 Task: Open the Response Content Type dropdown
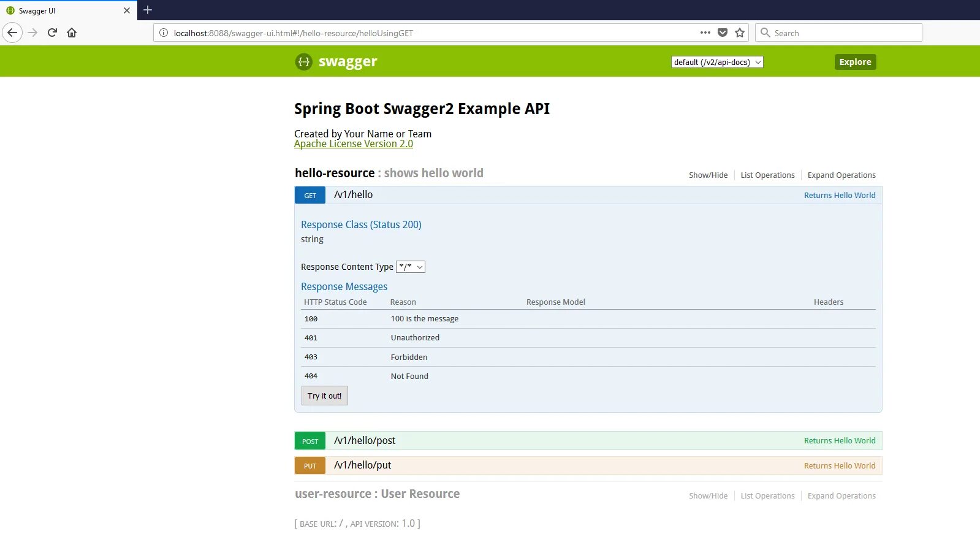411,267
